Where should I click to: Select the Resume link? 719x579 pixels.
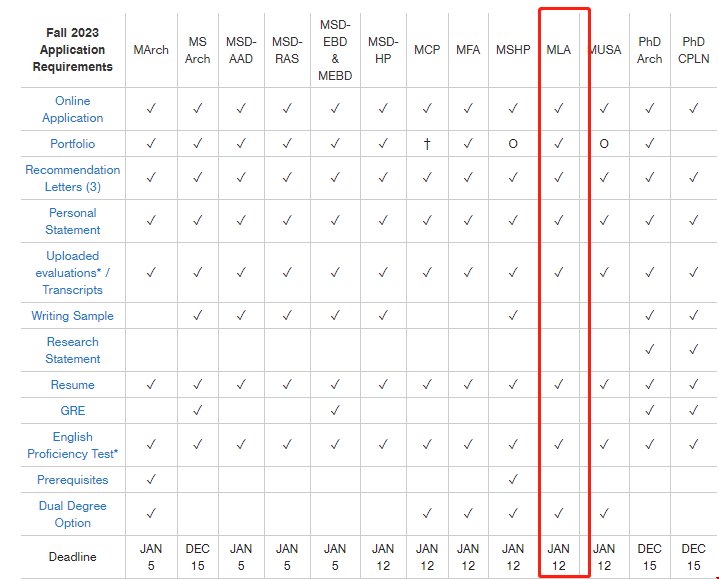(x=72, y=385)
